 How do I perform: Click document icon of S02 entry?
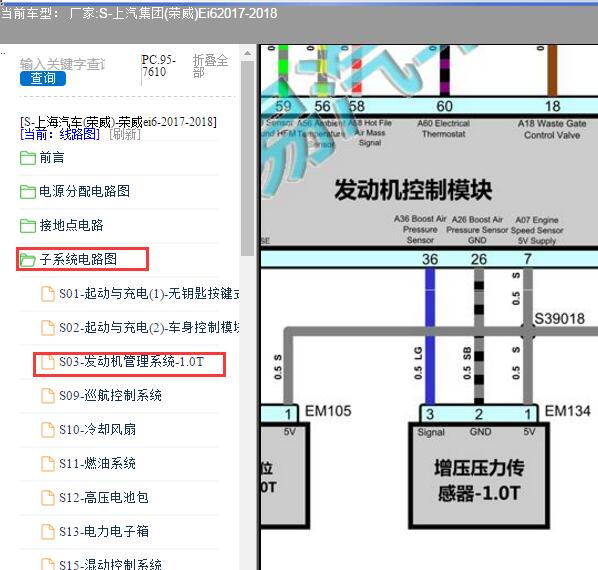(x=48, y=328)
